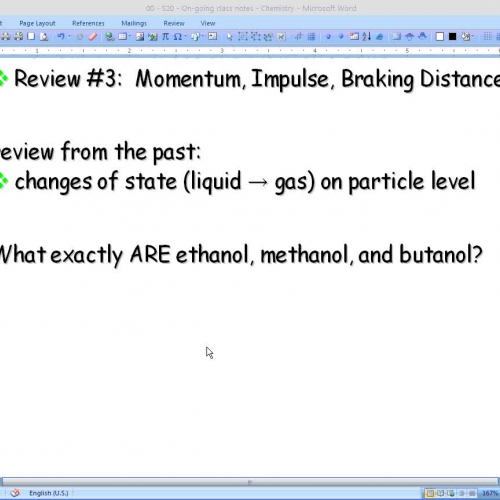500x500 pixels.
Task: Click the Insert Chart icon
Action: [153, 37]
